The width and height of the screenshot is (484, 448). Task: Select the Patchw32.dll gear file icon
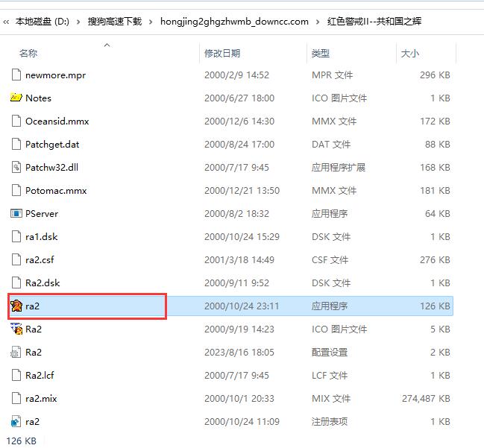click(16, 167)
